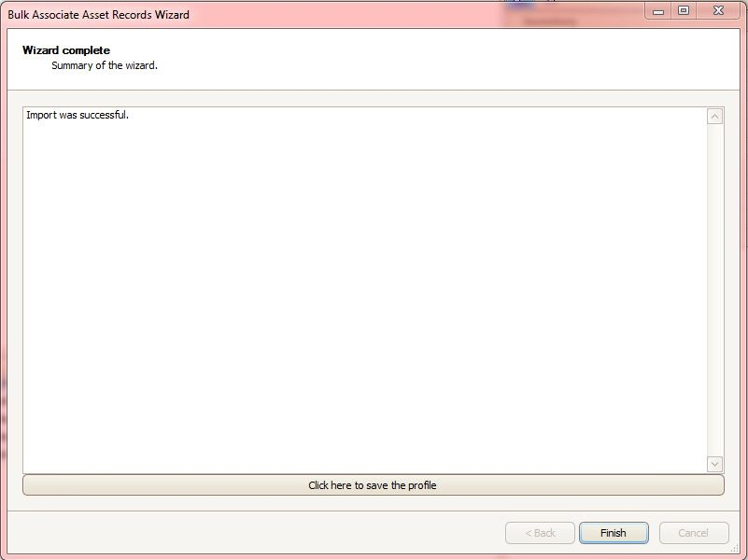Click the greyed-out Back button

click(x=540, y=532)
